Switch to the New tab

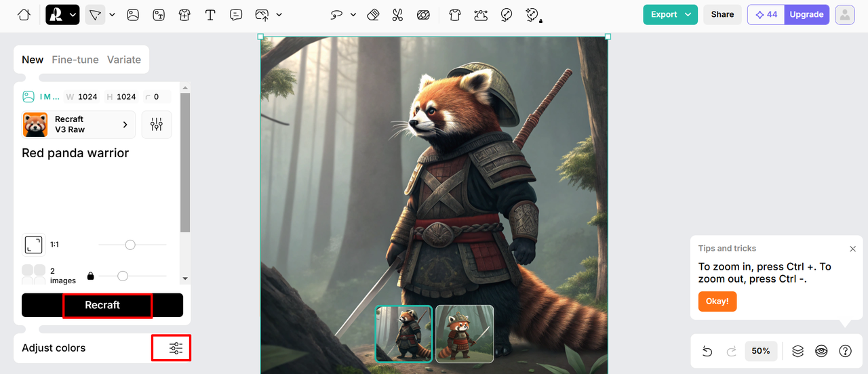(x=33, y=60)
